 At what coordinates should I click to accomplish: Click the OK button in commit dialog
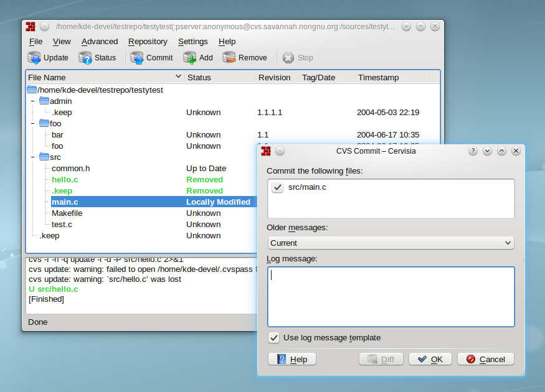coord(430,359)
